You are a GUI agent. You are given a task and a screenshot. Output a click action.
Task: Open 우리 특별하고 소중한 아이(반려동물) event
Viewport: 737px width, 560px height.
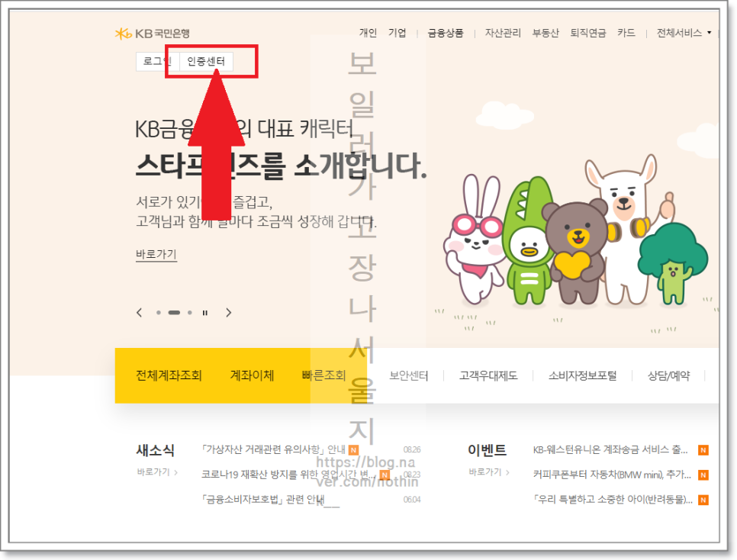[613, 499]
